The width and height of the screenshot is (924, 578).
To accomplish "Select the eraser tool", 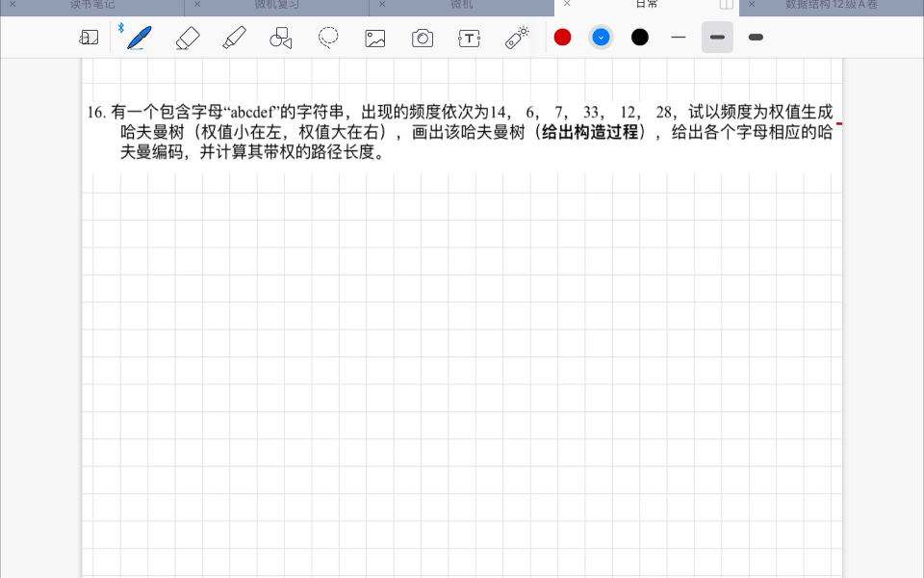I will pos(187,37).
